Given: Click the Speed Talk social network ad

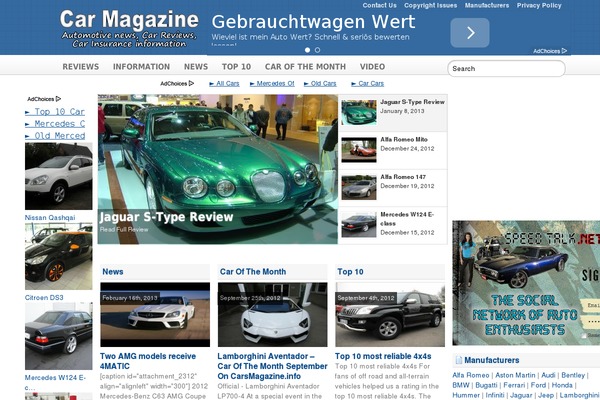Looking at the screenshot, I should 526,283.
